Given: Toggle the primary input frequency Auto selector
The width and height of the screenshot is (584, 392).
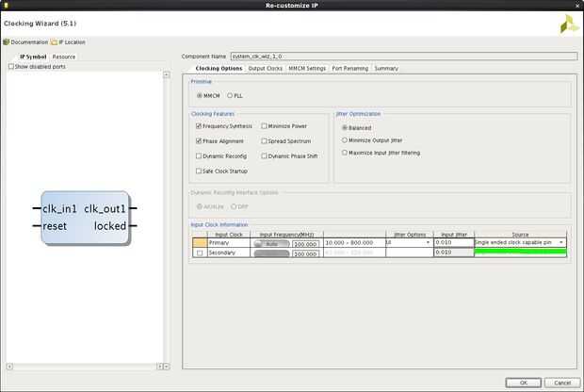Looking at the screenshot, I should 271,244.
